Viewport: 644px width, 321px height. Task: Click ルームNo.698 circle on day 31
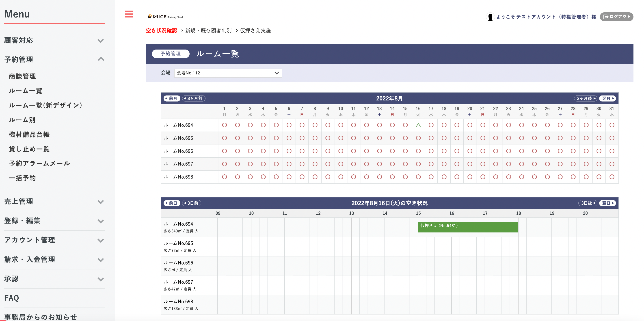[x=612, y=177]
